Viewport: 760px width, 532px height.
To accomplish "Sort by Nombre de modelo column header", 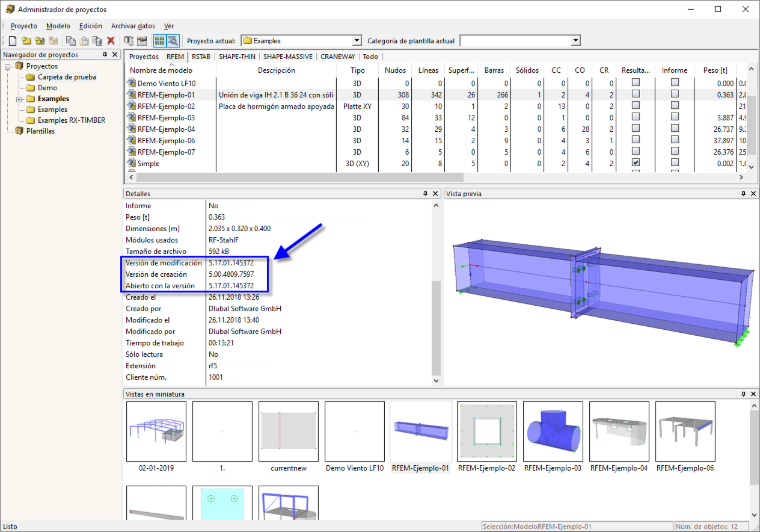I will click(170, 71).
